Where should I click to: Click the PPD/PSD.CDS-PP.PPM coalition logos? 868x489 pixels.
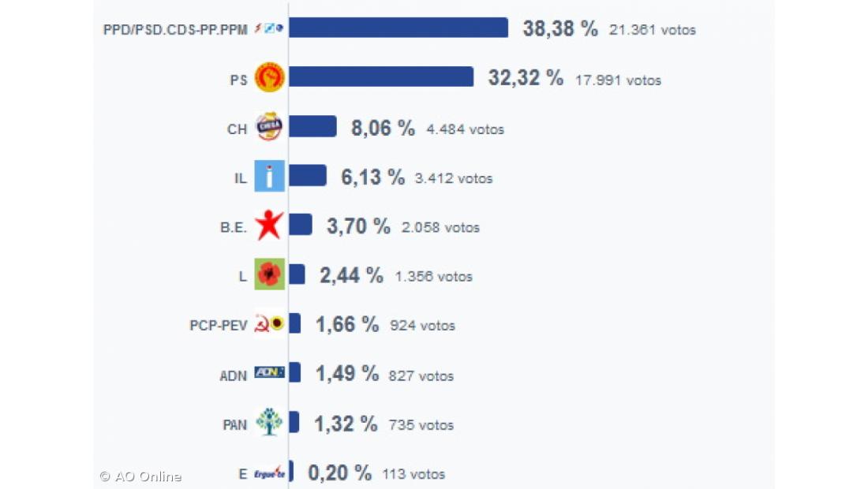click(269, 29)
